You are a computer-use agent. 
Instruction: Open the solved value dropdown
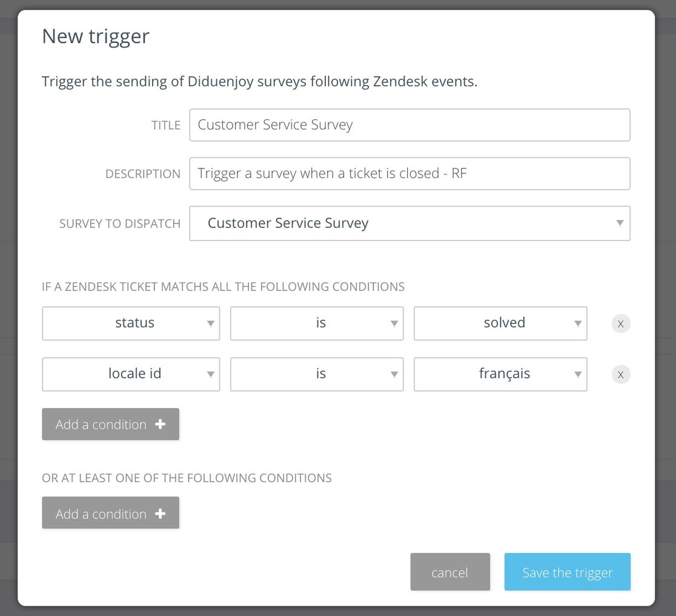click(500, 323)
